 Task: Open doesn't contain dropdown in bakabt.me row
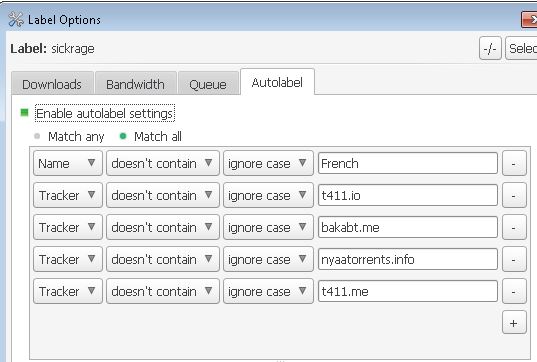point(163,227)
